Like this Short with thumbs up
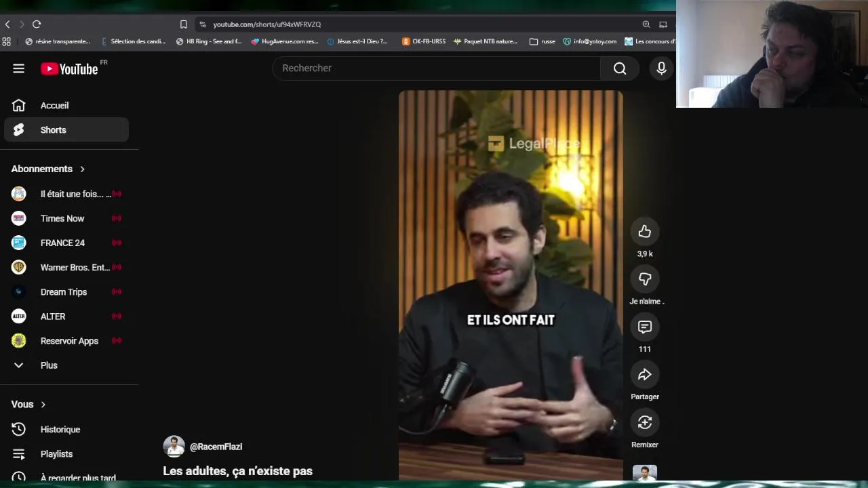The height and width of the screenshot is (488, 868). point(645,232)
